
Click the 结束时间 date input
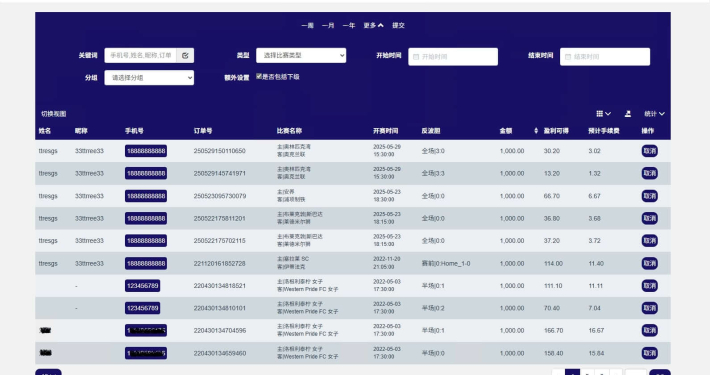[x=605, y=57]
